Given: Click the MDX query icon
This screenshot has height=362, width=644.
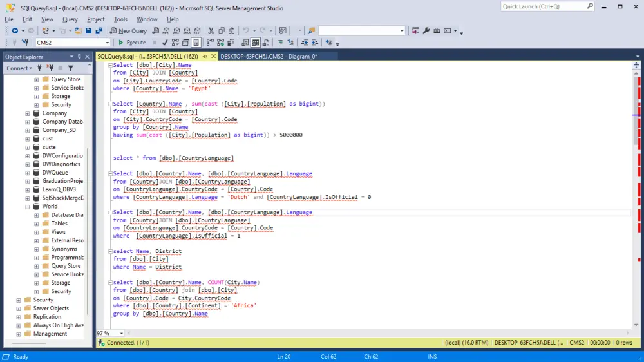Looking at the screenshot, I should coord(166,31).
